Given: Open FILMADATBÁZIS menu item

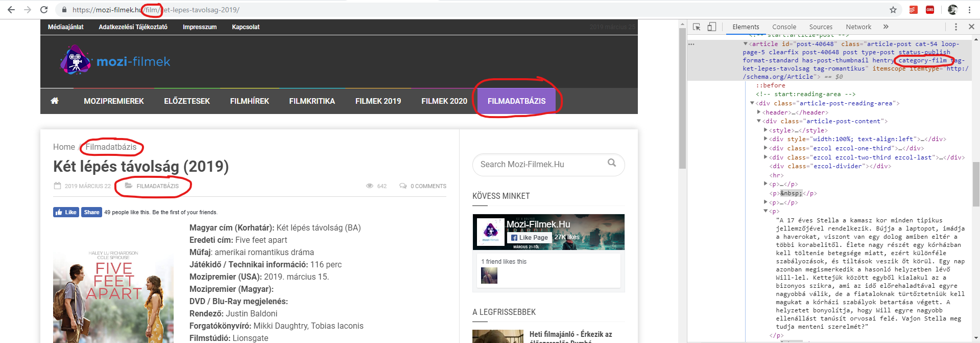Looking at the screenshot, I should click(516, 101).
